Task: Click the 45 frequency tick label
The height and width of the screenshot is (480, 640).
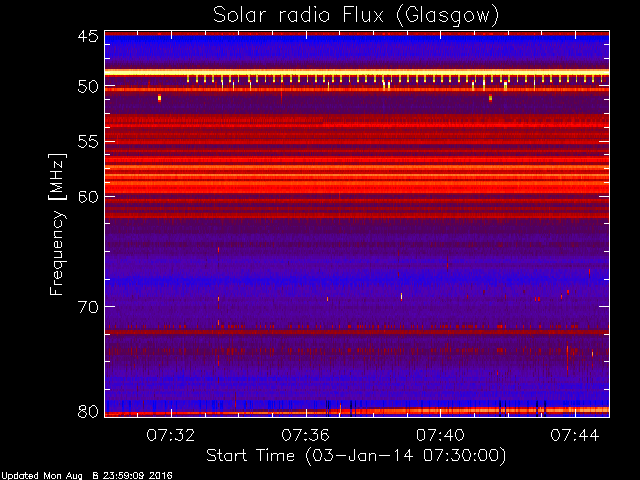Action: [88, 36]
